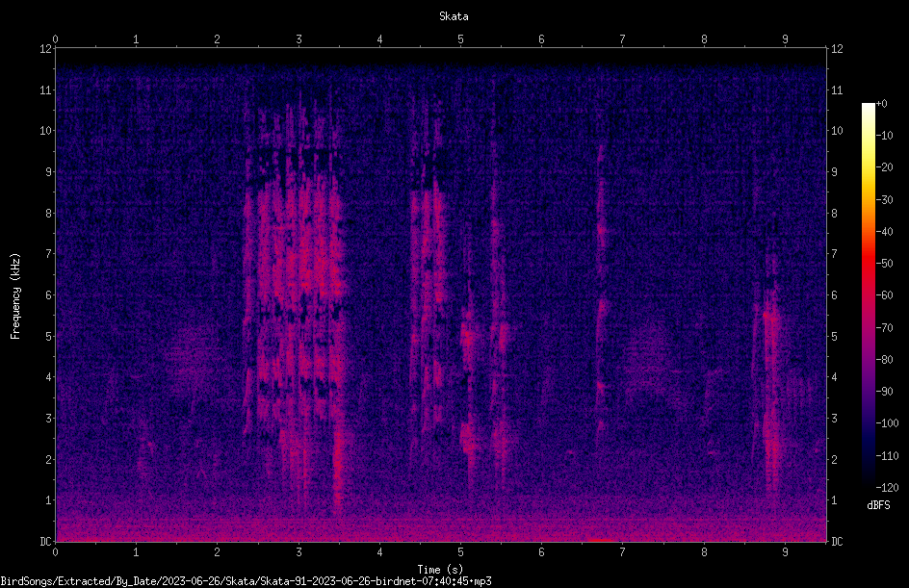Click "DC" on the left frequency axis
Viewport: 909px width, 588px height.
pos(45,542)
